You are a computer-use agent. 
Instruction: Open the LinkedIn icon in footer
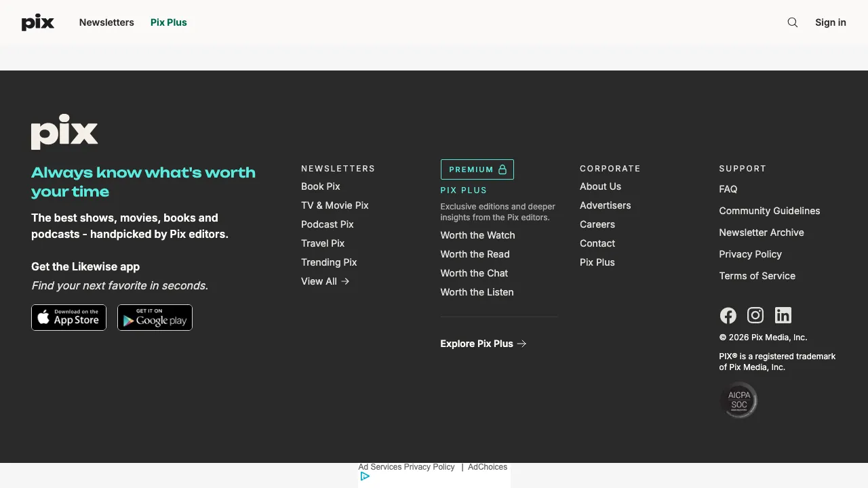(783, 315)
